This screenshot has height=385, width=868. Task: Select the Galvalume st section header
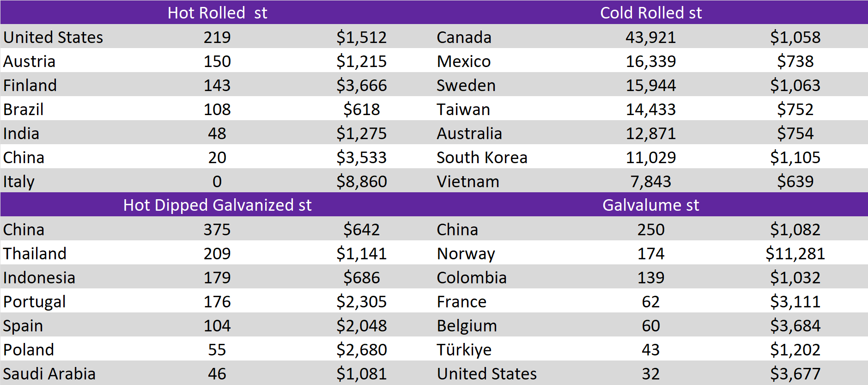click(650, 205)
